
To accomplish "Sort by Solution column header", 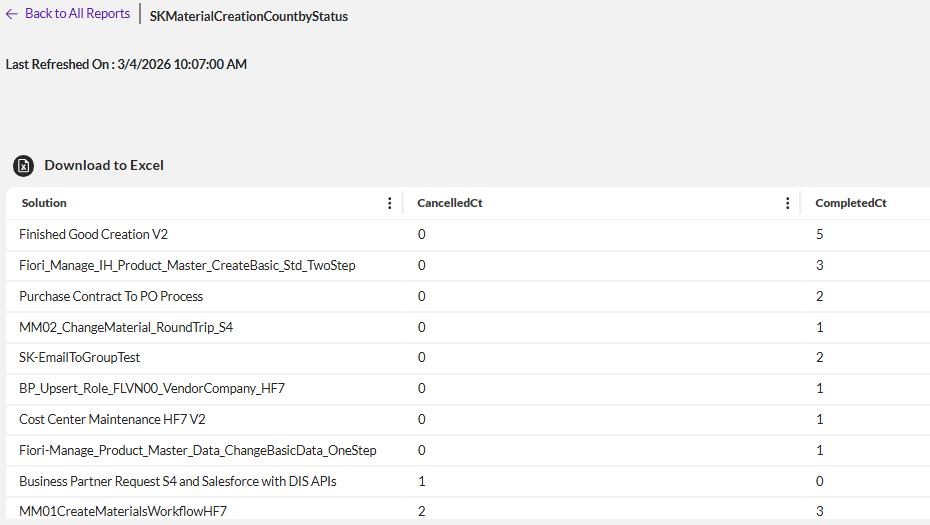I will coord(45,203).
